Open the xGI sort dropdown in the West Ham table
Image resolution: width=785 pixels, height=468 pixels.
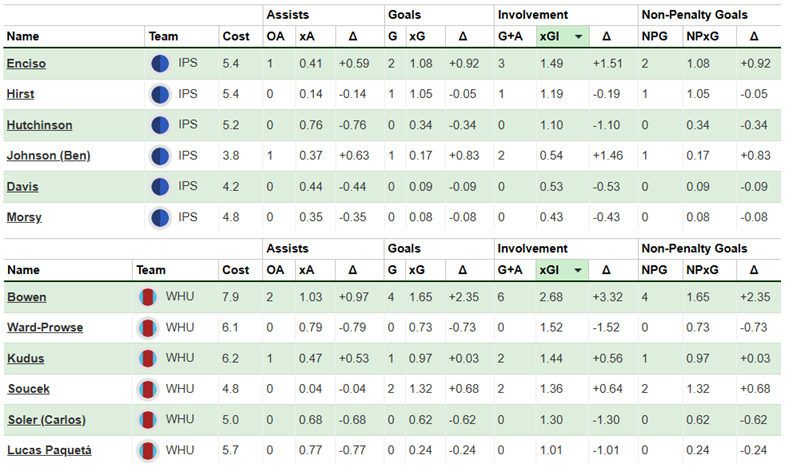[x=577, y=270]
